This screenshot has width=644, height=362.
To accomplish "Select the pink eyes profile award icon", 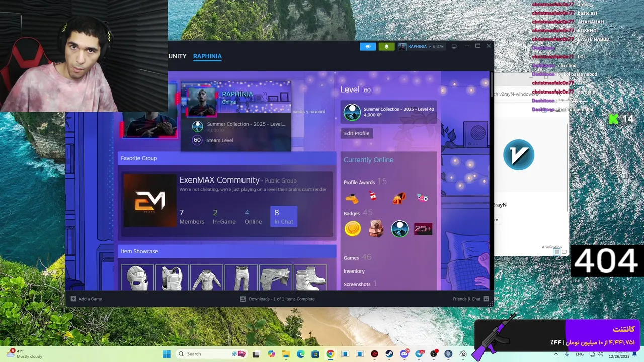I will 423,198.
